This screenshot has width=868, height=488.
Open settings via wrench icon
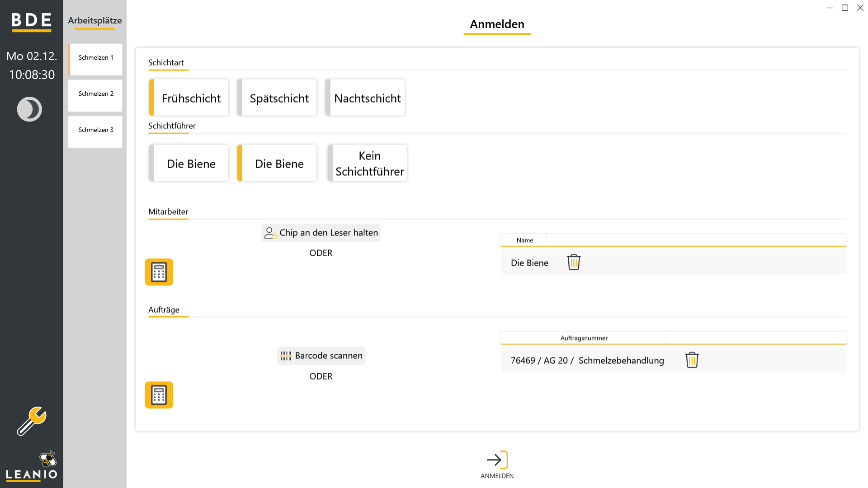pyautogui.click(x=32, y=421)
